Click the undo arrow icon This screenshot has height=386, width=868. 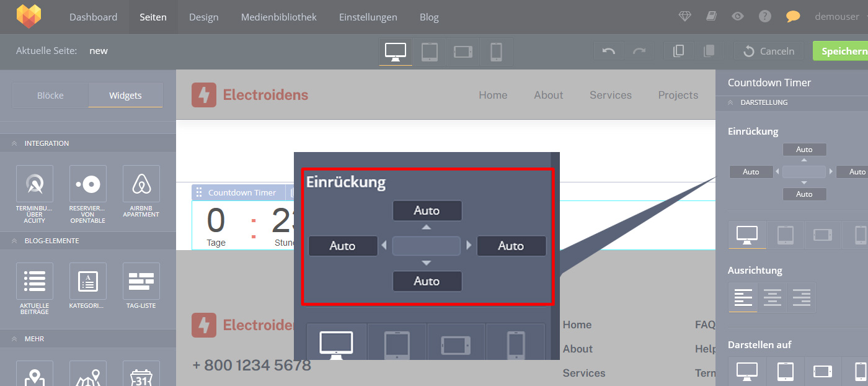click(x=609, y=52)
